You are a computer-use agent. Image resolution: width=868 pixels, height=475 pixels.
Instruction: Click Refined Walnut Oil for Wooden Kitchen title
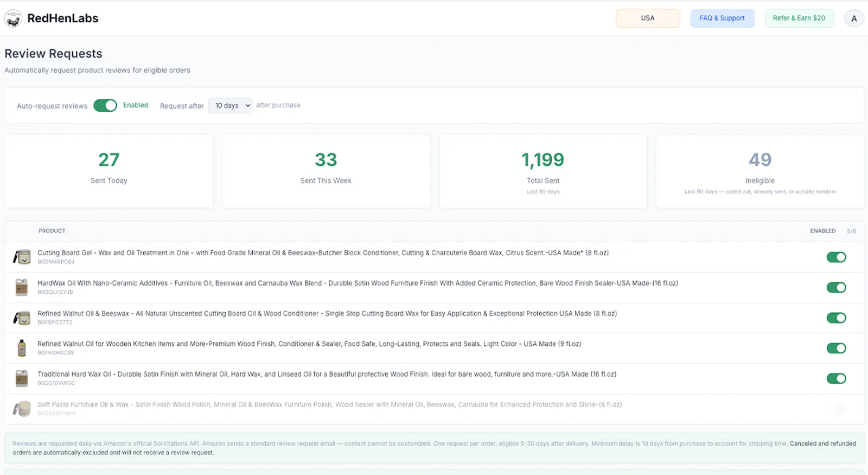(309, 344)
